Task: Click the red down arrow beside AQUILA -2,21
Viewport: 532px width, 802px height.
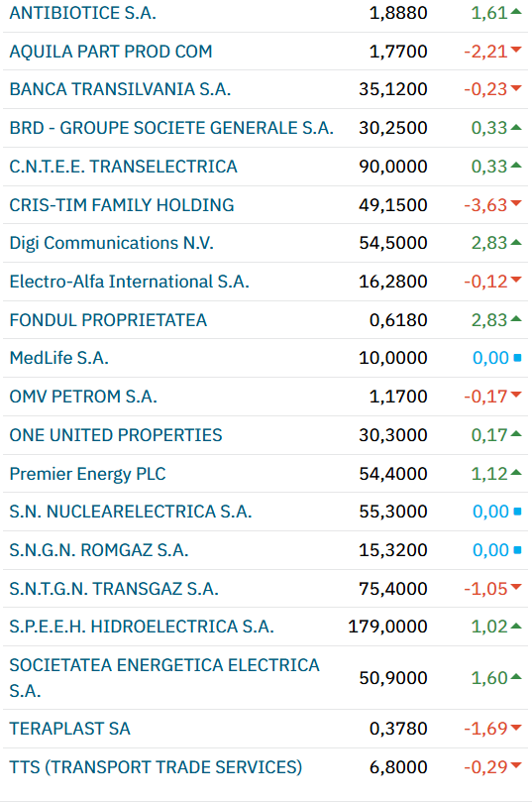Action: pyautogui.click(x=516, y=50)
